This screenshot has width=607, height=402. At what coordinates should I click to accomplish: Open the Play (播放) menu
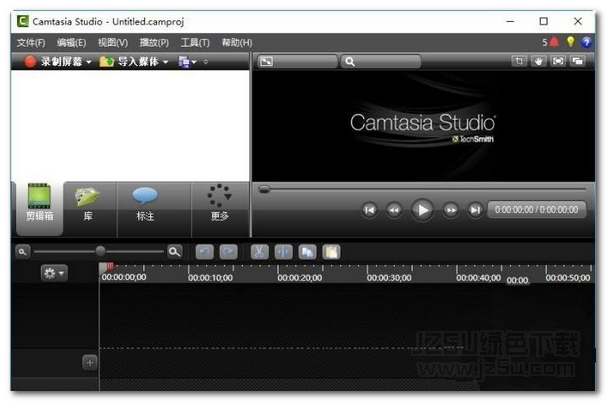[154, 43]
